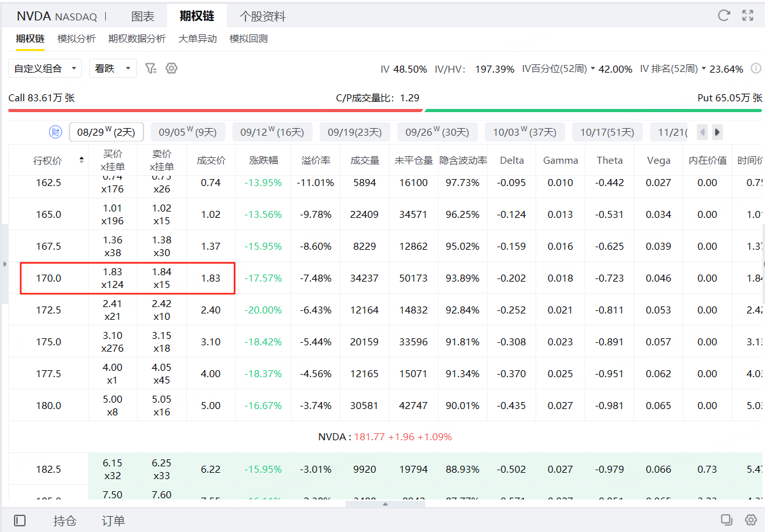Select expiry 09/19 (23天)
The height and width of the screenshot is (532, 765).
(354, 132)
